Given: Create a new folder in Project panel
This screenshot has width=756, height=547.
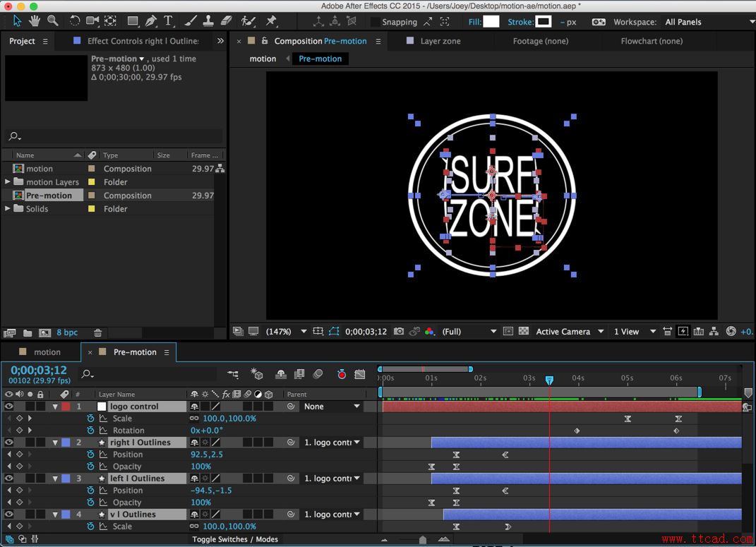Looking at the screenshot, I should pos(28,333).
